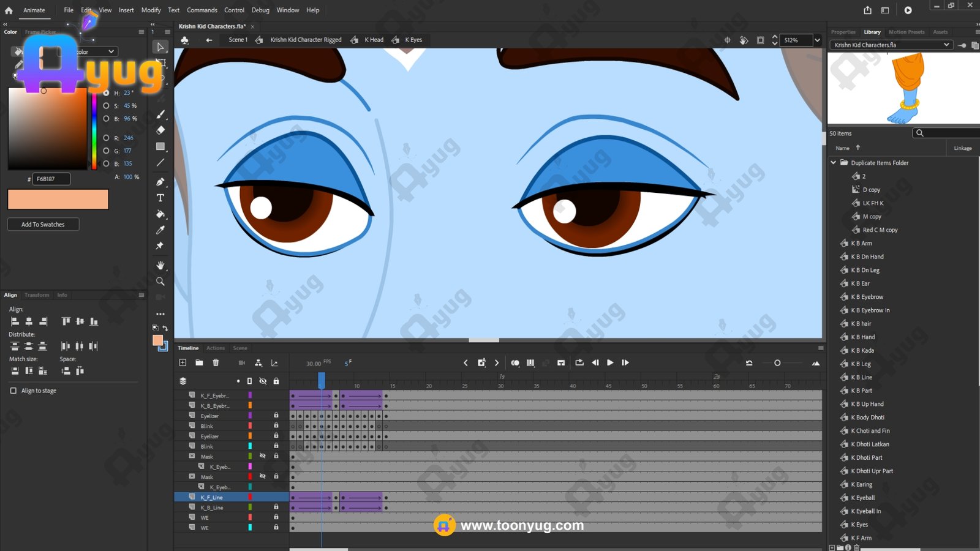Viewport: 980px width, 551px height.
Task: Step back one frame
Action: pyautogui.click(x=595, y=362)
